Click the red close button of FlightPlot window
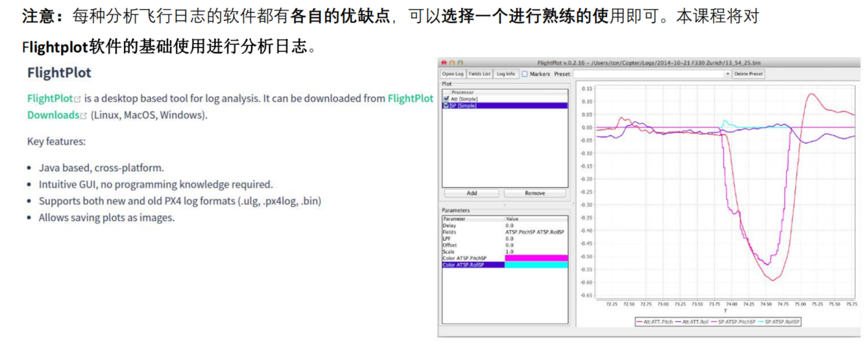 (x=444, y=63)
